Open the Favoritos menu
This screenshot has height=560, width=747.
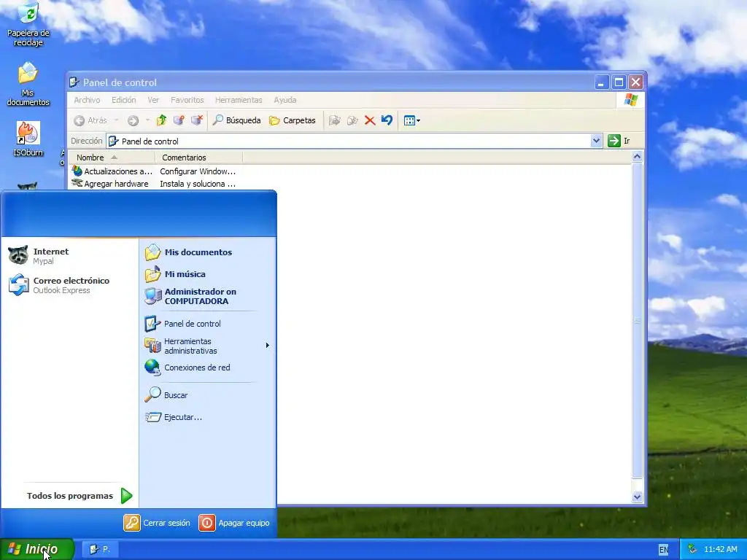pos(187,100)
